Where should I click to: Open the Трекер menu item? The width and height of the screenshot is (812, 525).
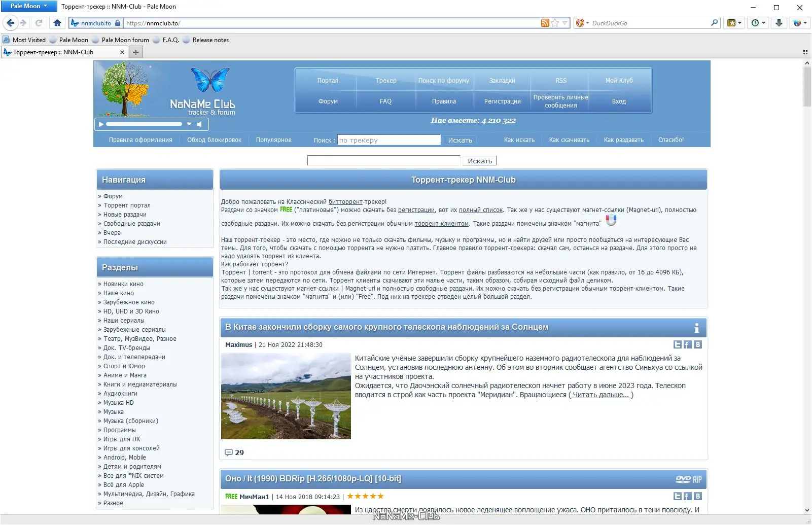(x=386, y=81)
